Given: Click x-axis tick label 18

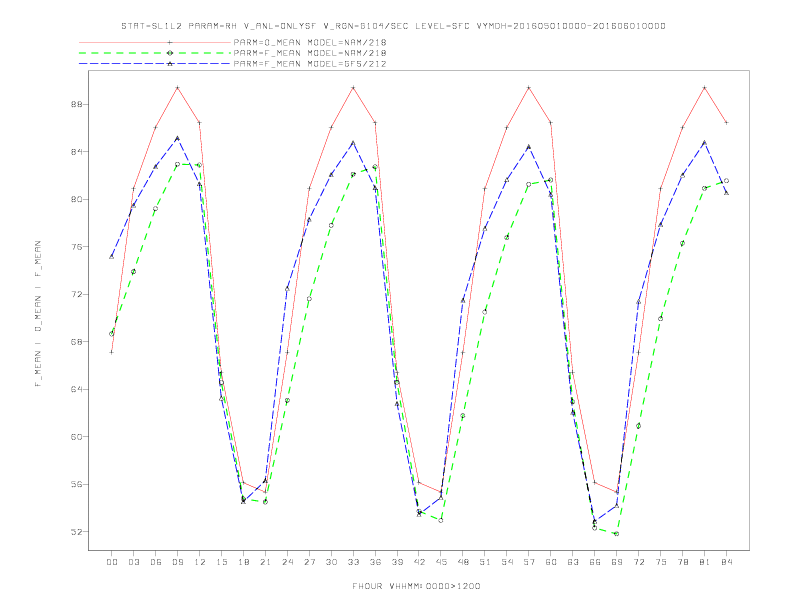Looking at the screenshot, I should pyautogui.click(x=243, y=562).
